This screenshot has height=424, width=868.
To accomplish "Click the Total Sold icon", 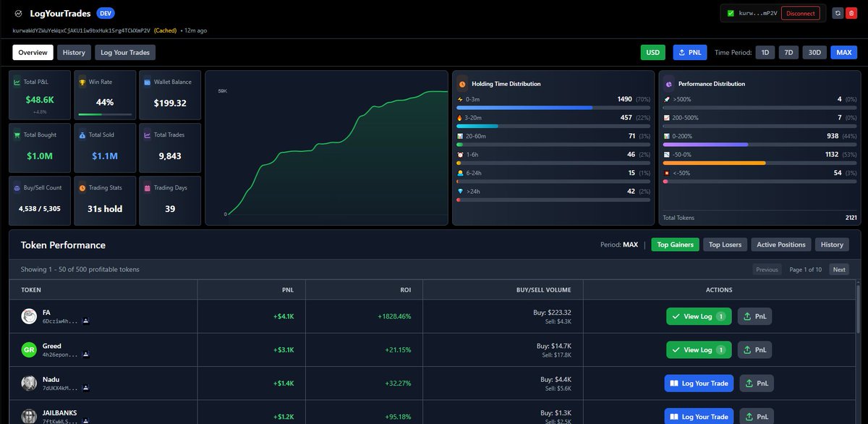I will pos(82,135).
